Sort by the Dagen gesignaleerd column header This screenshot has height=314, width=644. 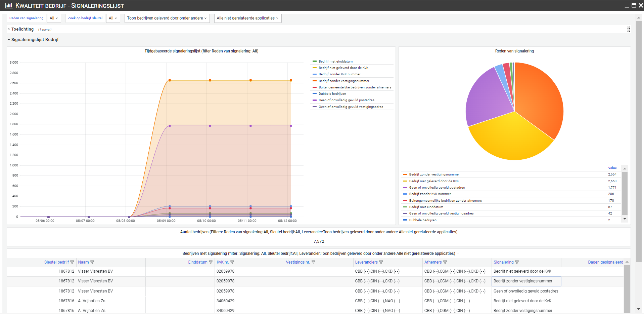pos(605,262)
